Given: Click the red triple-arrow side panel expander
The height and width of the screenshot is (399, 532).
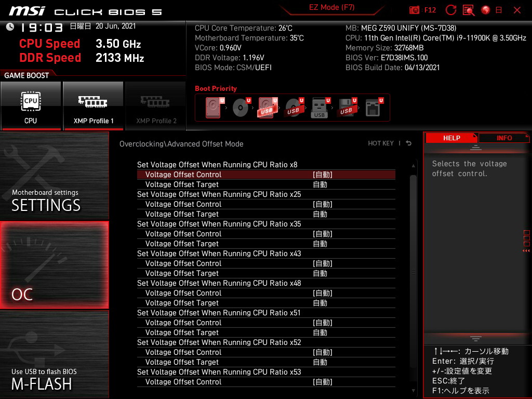Looking at the screenshot, I should [526, 251].
